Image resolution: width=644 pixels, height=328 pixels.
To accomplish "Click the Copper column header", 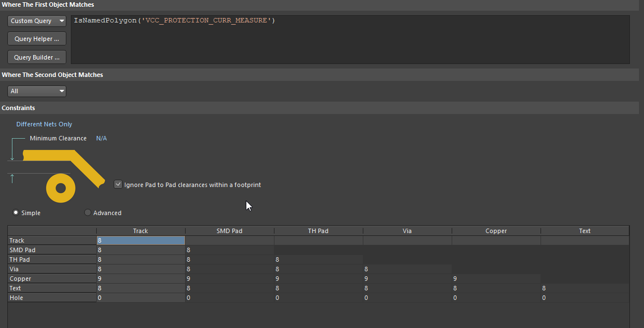I will pyautogui.click(x=496, y=231).
